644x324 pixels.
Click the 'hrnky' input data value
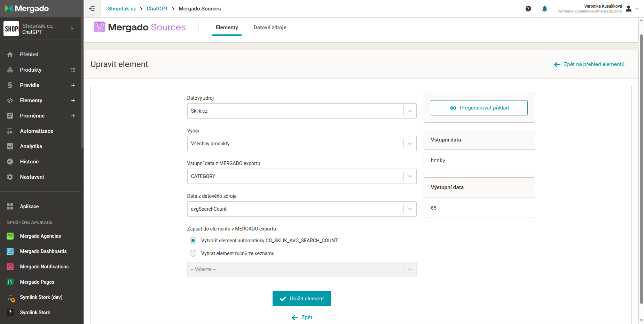coord(438,160)
